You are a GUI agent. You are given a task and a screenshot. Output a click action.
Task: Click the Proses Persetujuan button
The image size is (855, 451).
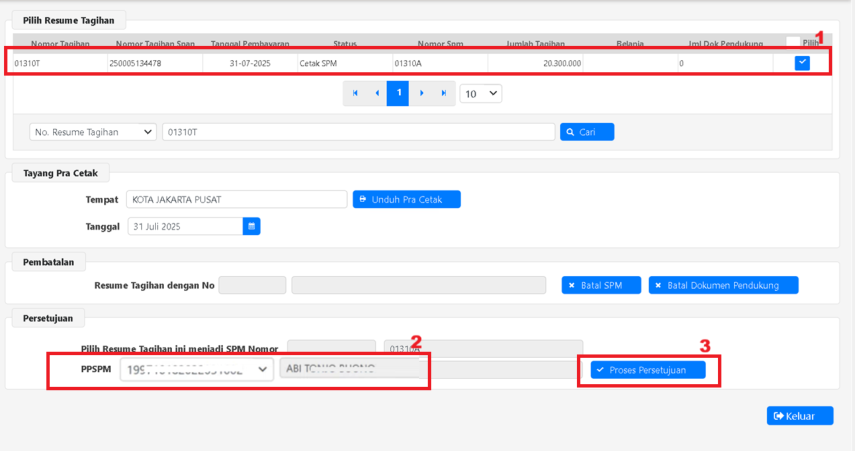click(647, 370)
